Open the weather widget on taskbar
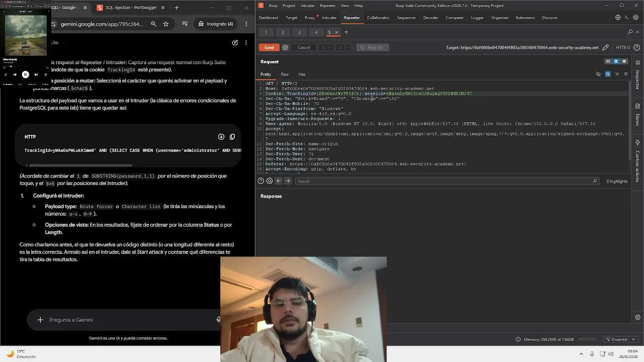The width and height of the screenshot is (644, 362). (21, 354)
